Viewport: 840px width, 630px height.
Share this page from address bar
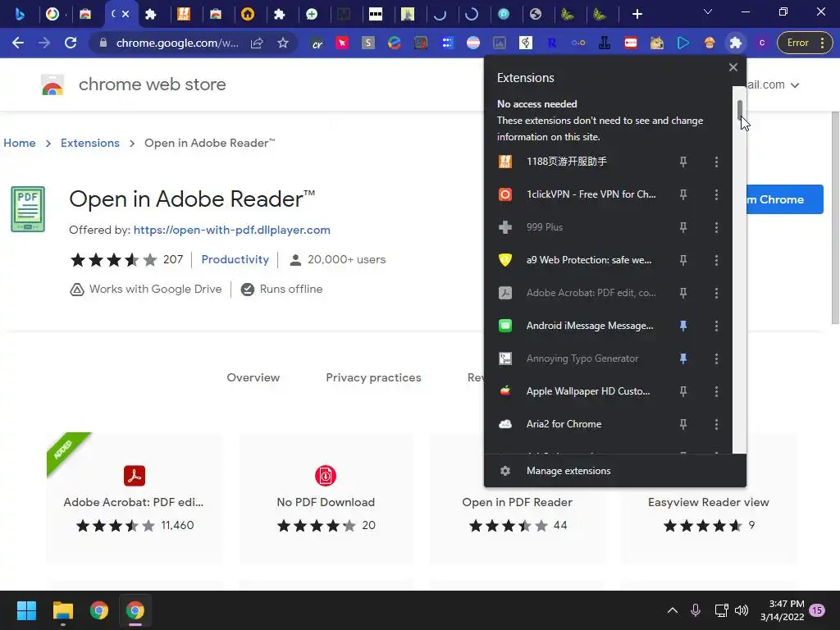257,43
